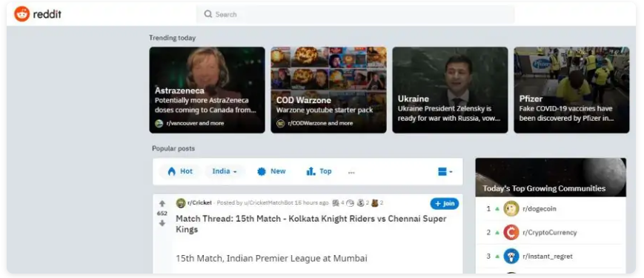Click the green up arrow beside r/CryptoCurrency
The image size is (644, 278).
point(497,233)
